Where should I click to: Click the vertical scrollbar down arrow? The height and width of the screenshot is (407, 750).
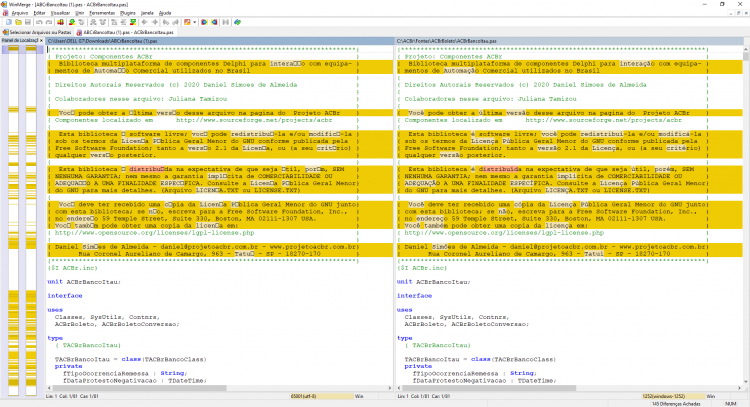[x=746, y=382]
